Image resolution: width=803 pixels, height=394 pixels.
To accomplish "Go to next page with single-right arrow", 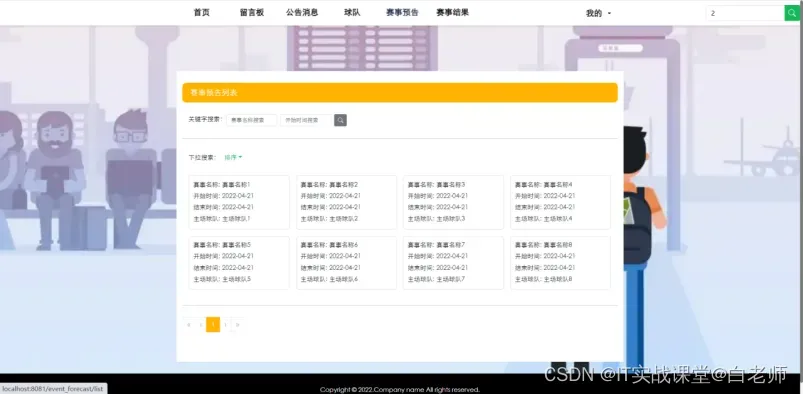I will (225, 324).
